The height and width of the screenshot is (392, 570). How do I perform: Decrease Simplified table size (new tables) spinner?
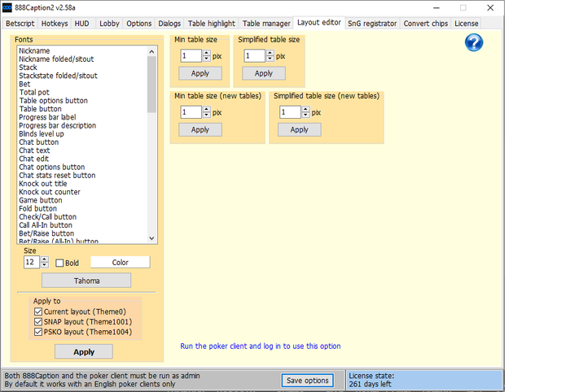[305, 115]
